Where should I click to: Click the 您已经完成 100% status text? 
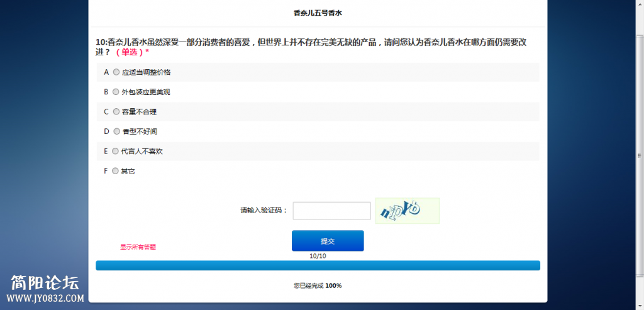tap(318, 285)
